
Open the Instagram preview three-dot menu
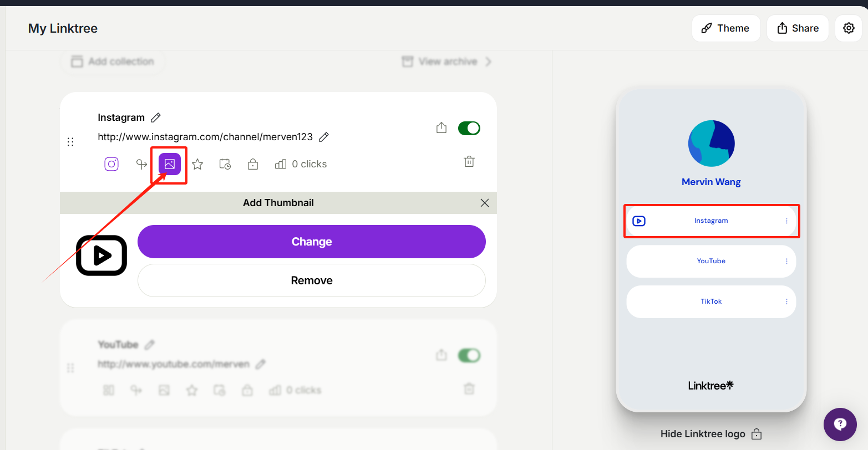point(786,221)
